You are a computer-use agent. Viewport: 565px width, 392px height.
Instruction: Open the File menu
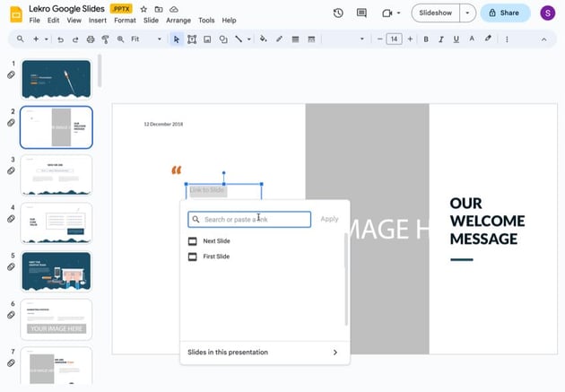click(35, 21)
